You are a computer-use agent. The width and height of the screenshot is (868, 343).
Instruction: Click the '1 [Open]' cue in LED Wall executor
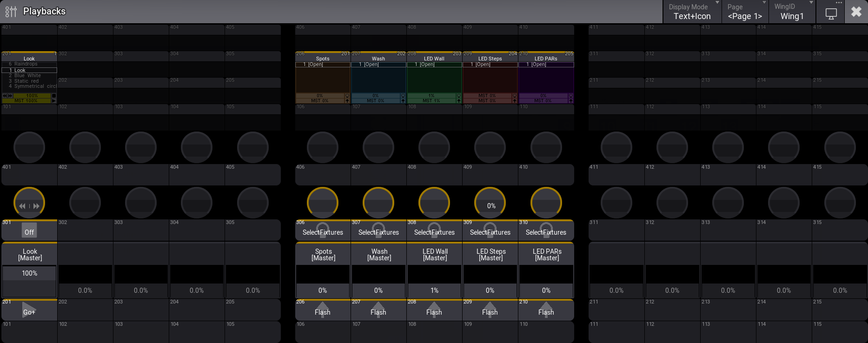click(x=434, y=65)
